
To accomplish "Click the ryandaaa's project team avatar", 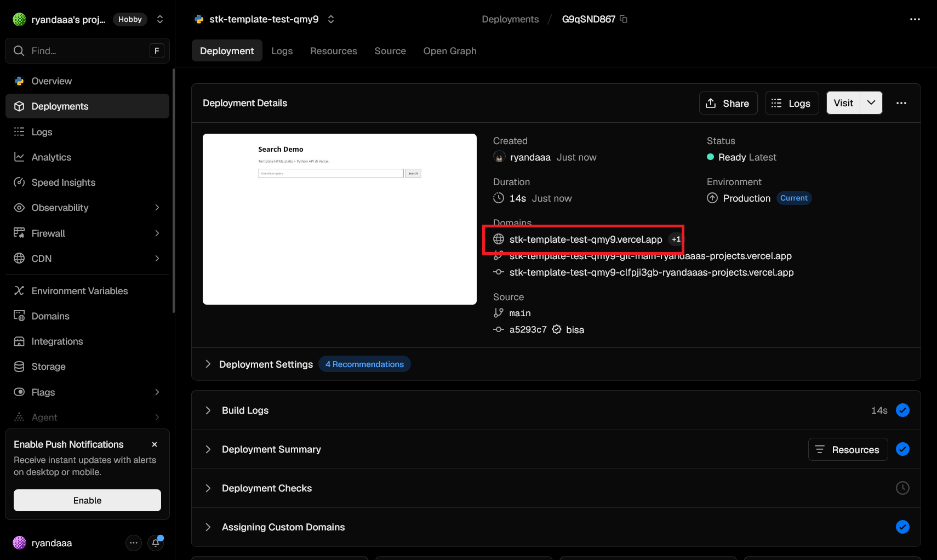I will point(19,19).
